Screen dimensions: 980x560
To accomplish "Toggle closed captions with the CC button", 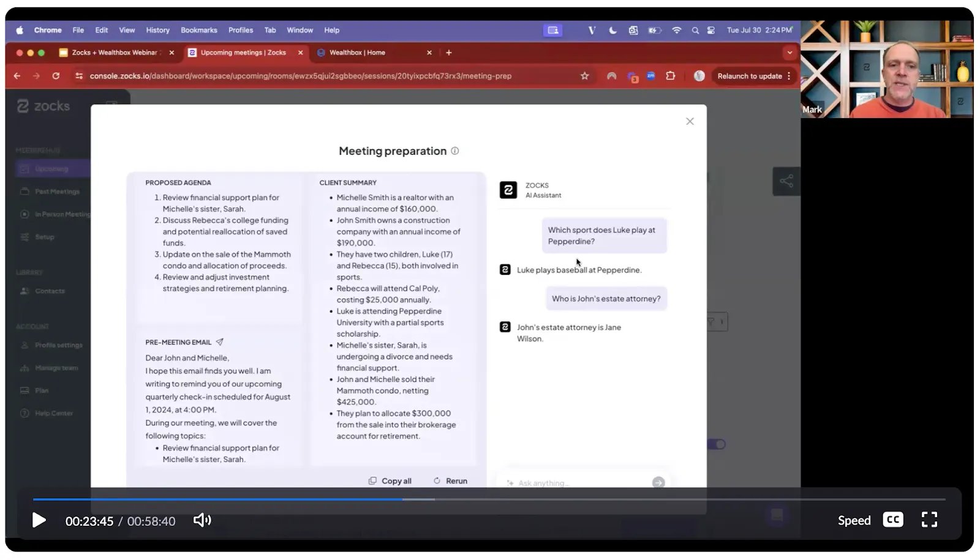I will click(893, 520).
